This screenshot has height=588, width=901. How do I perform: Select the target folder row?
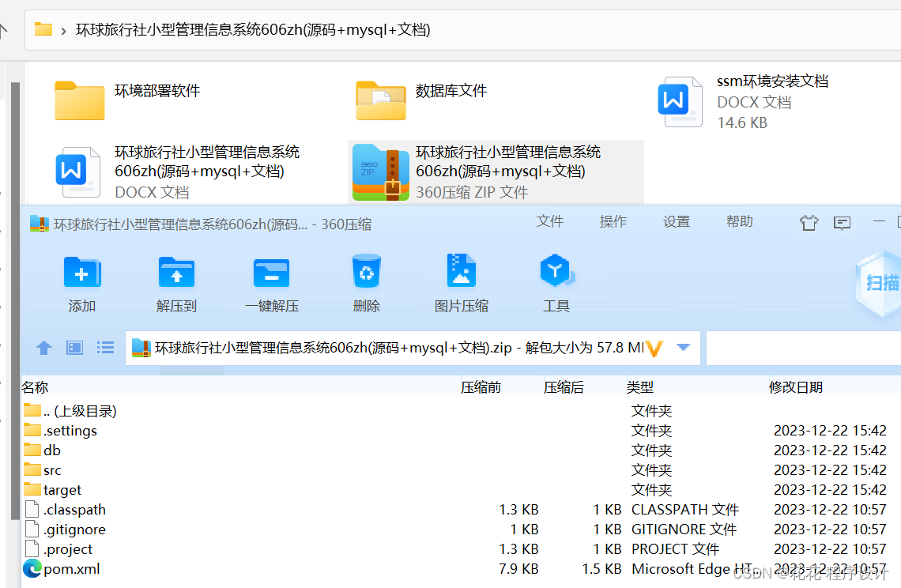461,490
